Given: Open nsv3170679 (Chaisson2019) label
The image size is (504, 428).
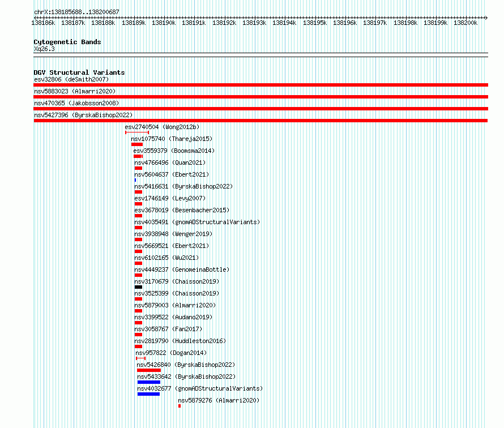Looking at the screenshot, I should coord(177,281).
